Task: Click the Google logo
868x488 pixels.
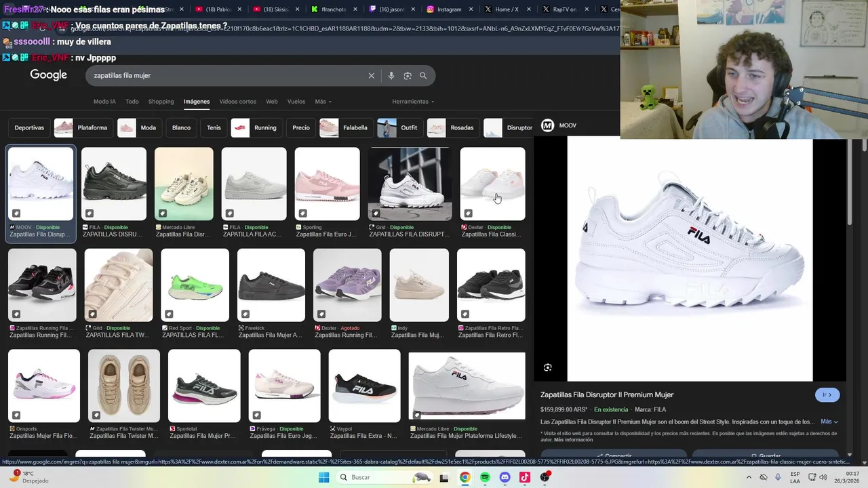Action: click(x=48, y=75)
